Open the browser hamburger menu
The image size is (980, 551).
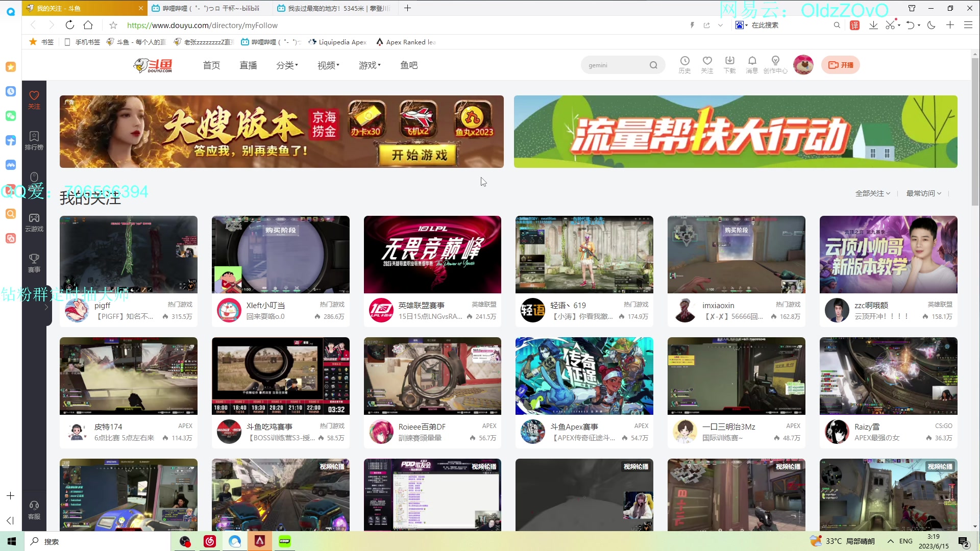click(968, 25)
